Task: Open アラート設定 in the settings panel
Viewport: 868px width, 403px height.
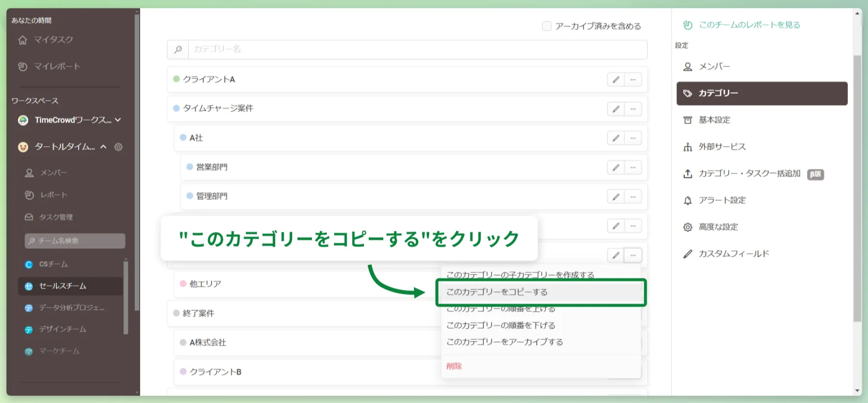Action: pyautogui.click(x=762, y=200)
